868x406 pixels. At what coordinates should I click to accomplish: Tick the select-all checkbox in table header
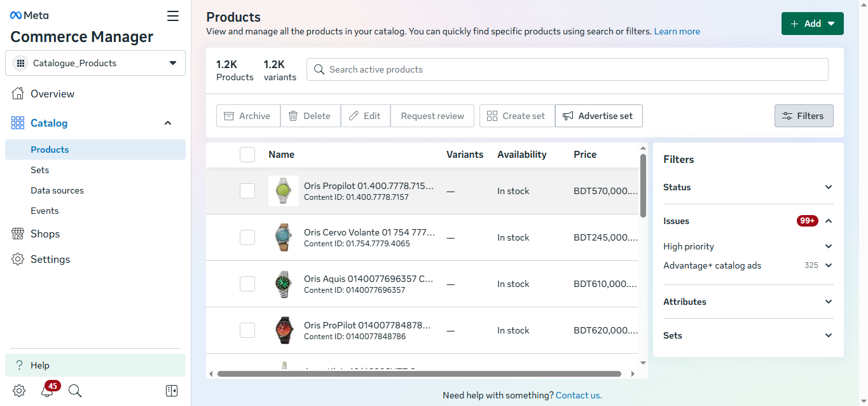point(247,155)
